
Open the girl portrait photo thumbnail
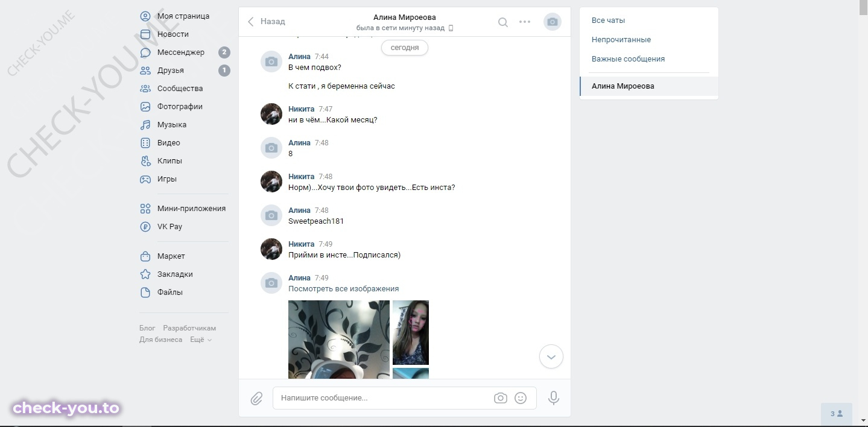coord(411,332)
